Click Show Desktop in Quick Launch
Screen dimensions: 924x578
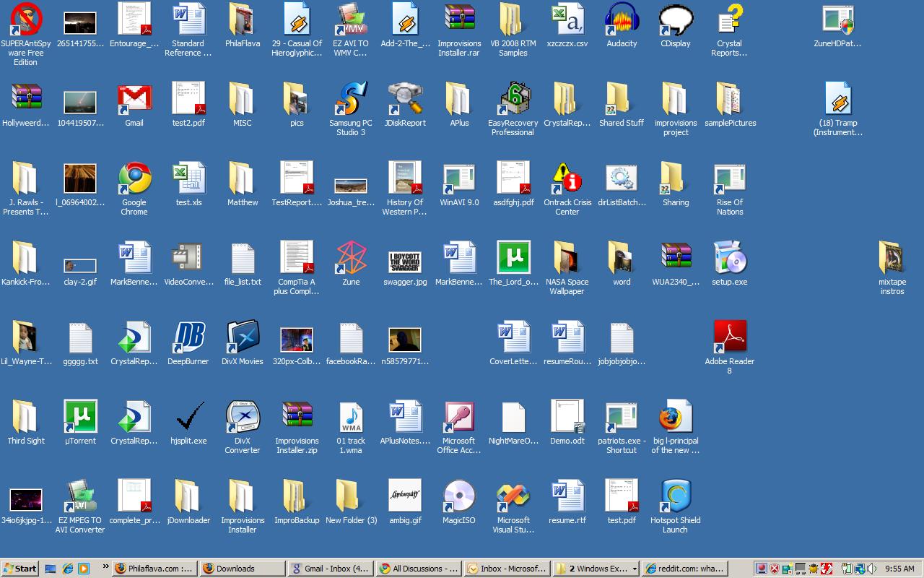(x=51, y=569)
